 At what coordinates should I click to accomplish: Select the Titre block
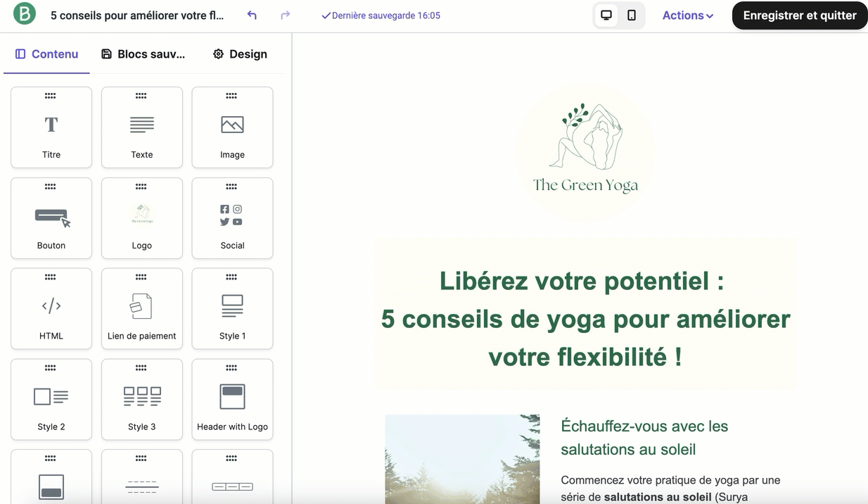pos(51,127)
